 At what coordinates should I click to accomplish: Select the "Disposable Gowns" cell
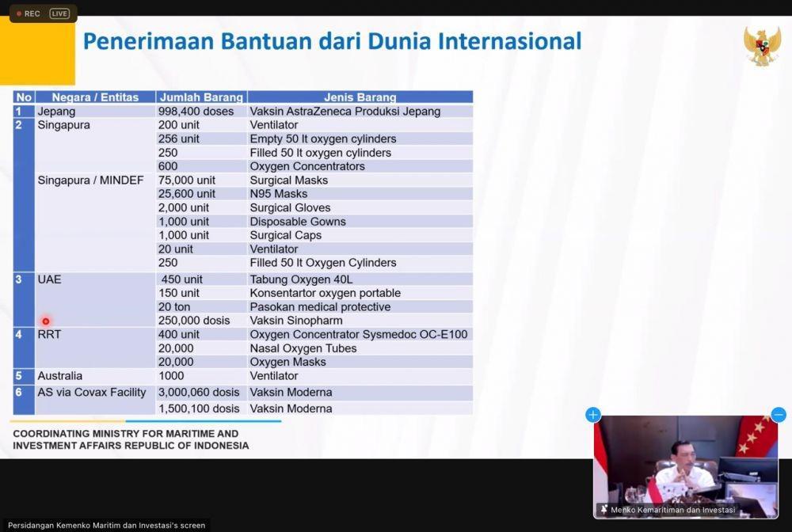(360, 222)
